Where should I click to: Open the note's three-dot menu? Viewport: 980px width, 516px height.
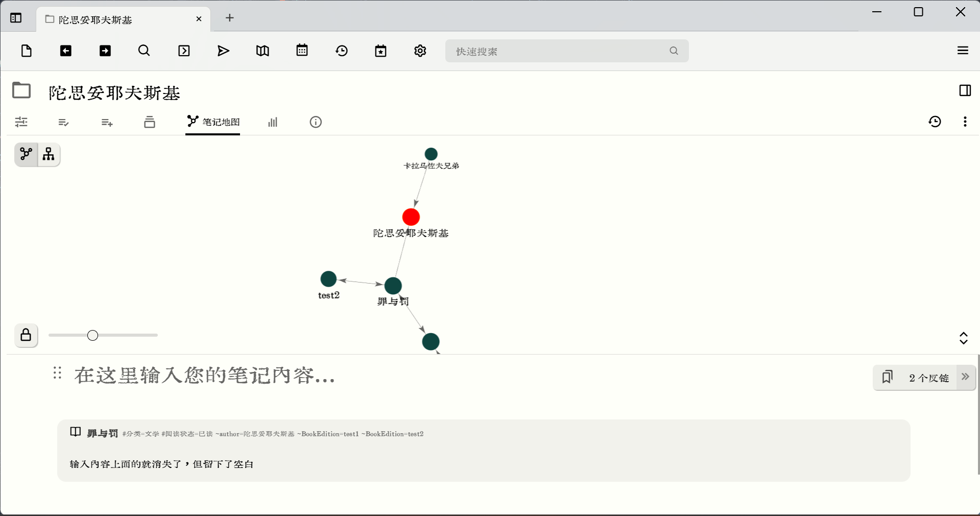pos(965,122)
